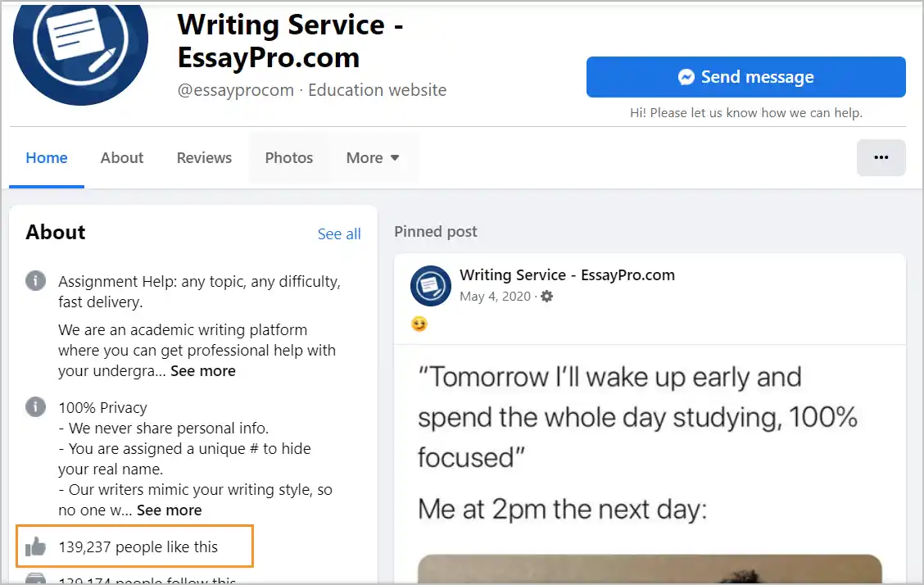Click the smiley emoji in pinned post
Screen dimensions: 924x585
[x=419, y=324]
